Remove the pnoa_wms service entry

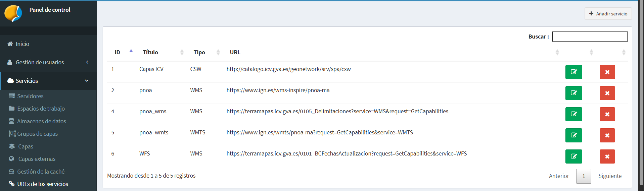607,114
